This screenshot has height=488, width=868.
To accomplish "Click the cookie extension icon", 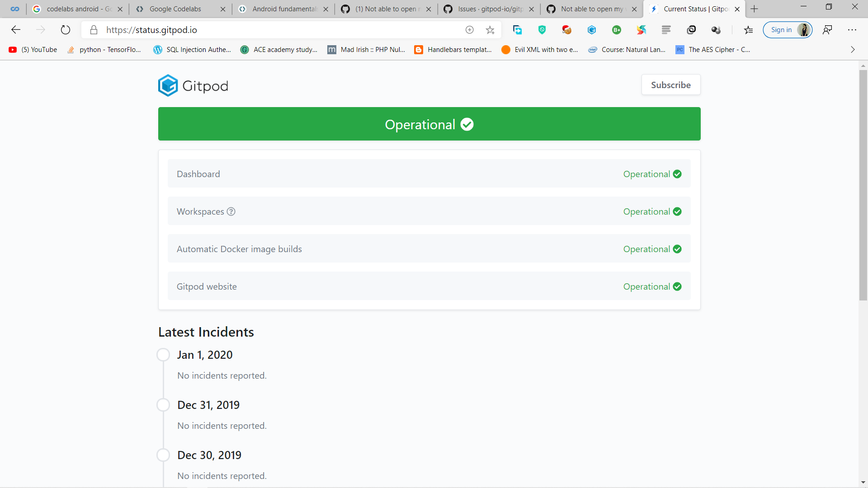I will (567, 30).
